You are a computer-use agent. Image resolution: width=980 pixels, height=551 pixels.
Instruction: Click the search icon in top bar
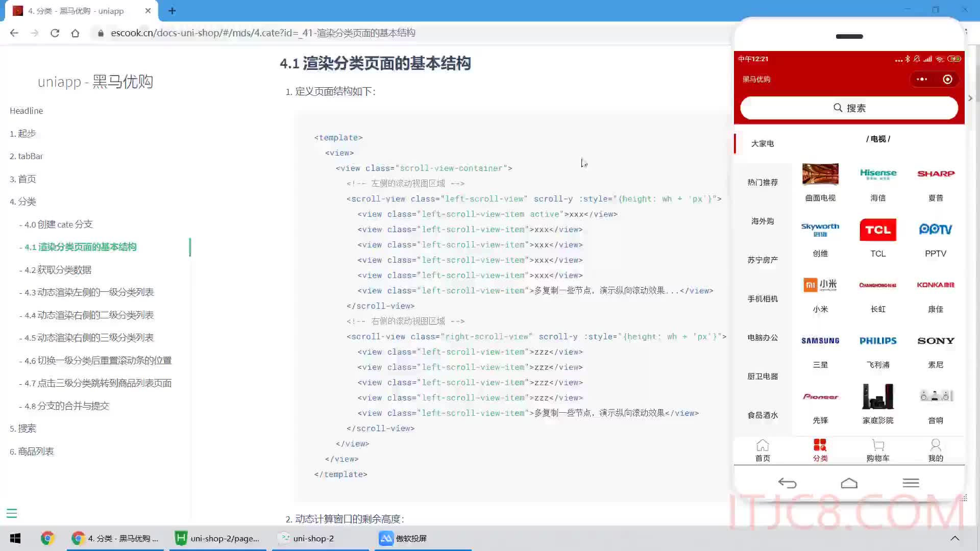(837, 108)
